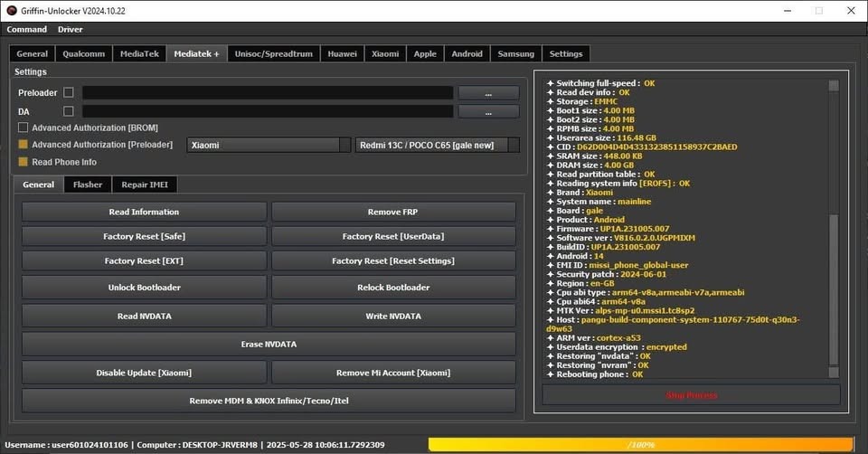Click the progress bar showing 100%

tap(640, 444)
